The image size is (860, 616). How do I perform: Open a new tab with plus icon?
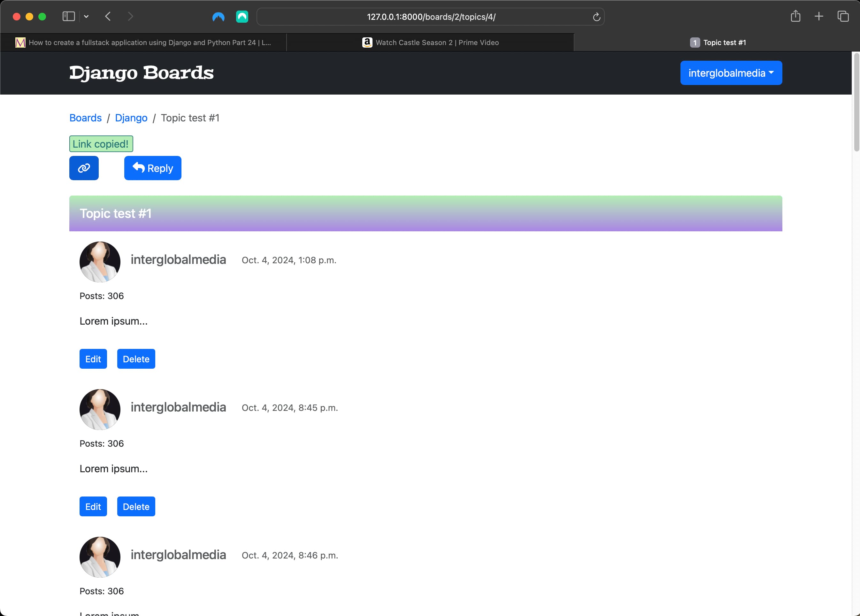(x=819, y=16)
